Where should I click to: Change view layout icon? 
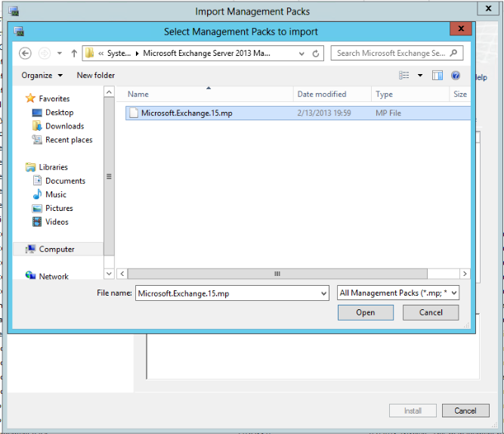point(404,76)
